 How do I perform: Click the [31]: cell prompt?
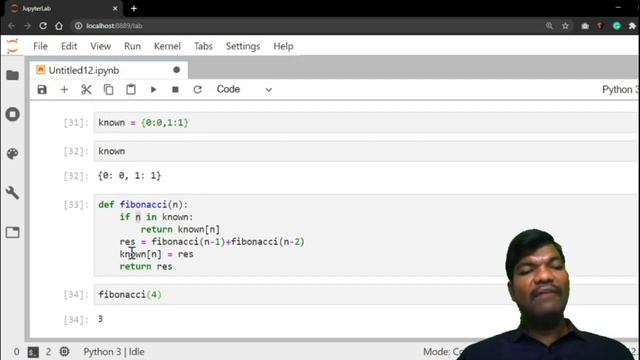[x=76, y=122]
